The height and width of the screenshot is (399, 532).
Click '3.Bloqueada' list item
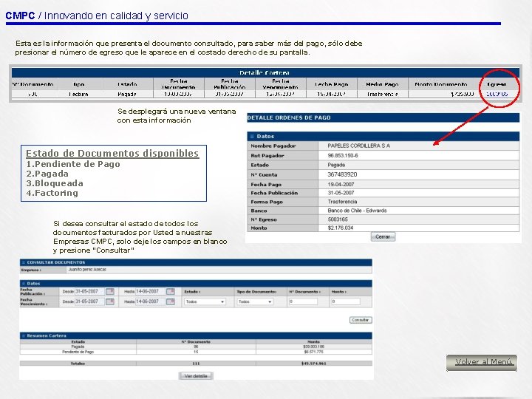tap(55, 183)
